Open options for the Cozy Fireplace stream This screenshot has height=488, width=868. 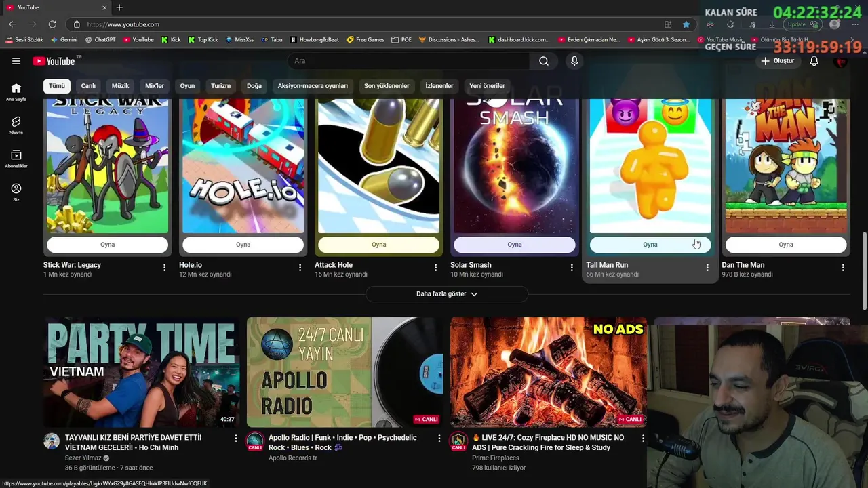[x=643, y=439]
